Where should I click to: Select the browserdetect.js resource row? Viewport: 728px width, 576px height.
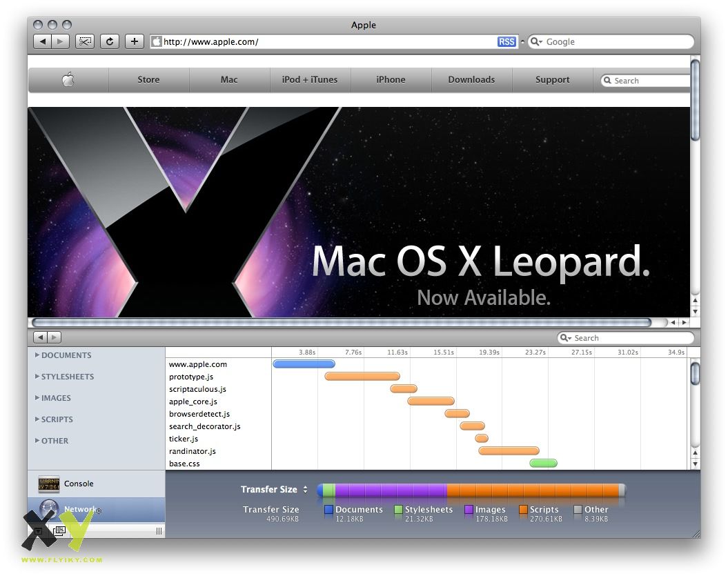point(426,414)
